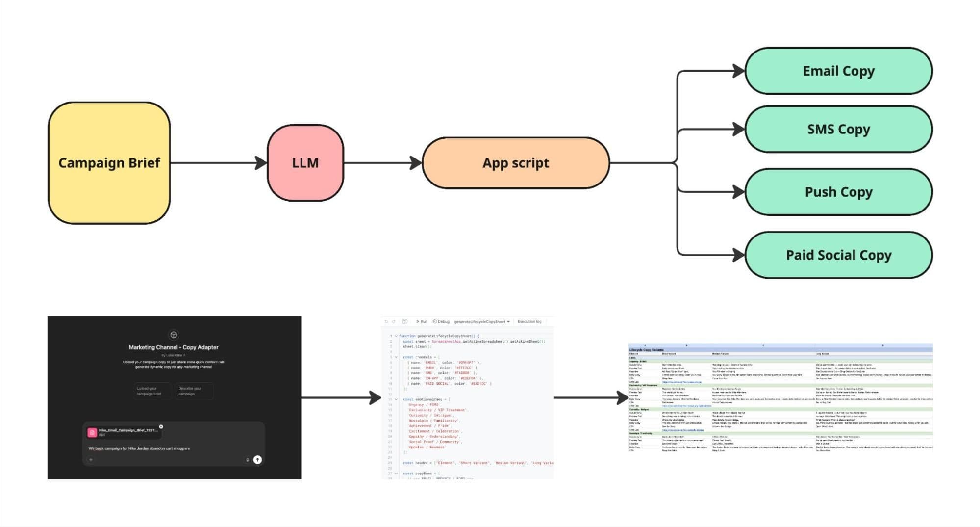Click the save project icon in editor
Screen dimensions: 980x527
pyautogui.click(x=405, y=322)
